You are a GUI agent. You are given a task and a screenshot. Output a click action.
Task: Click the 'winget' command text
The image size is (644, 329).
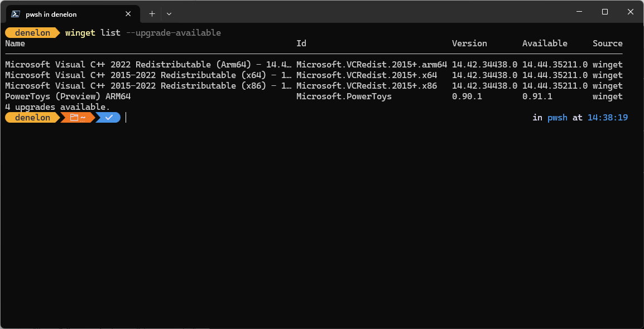[x=80, y=33]
